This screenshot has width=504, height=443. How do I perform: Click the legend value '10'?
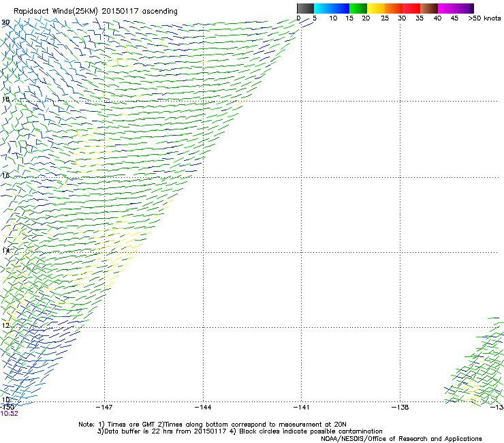pos(333,18)
